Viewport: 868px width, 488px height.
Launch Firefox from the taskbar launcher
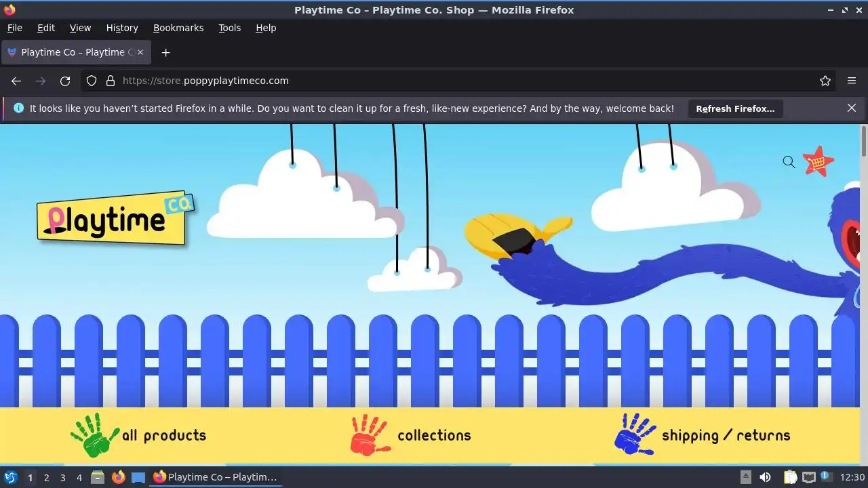click(x=118, y=477)
